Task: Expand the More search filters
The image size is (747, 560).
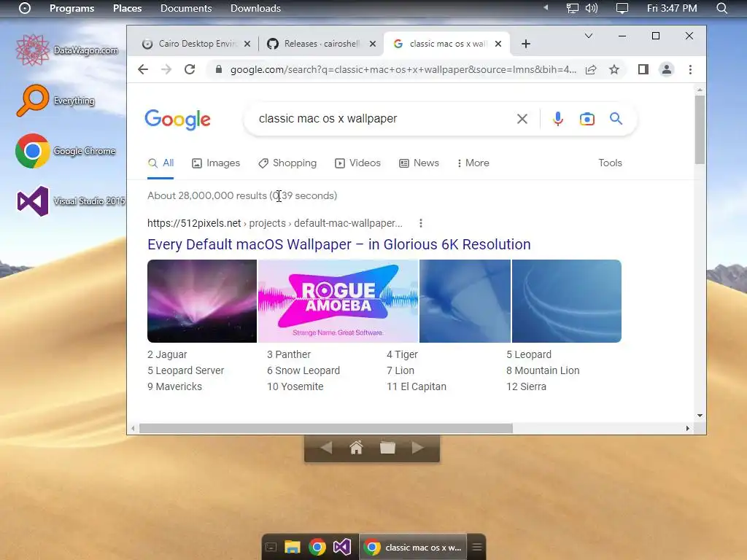Action: pos(473,163)
